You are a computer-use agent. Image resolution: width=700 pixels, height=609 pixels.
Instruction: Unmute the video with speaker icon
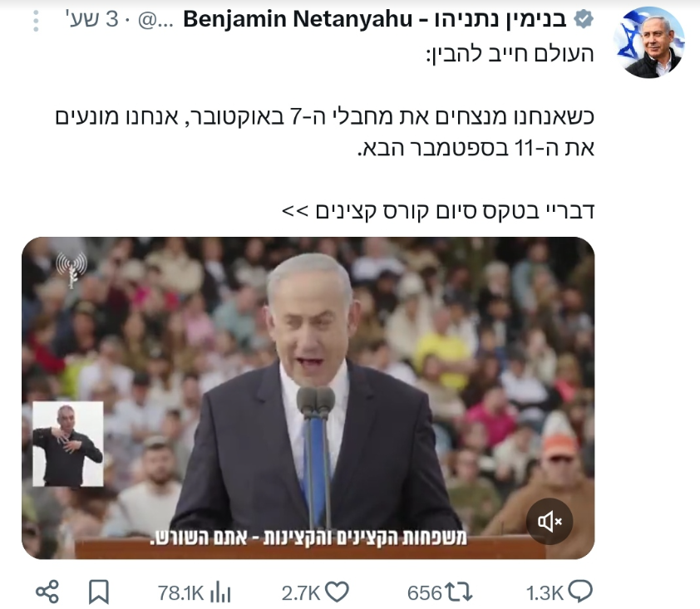click(549, 521)
